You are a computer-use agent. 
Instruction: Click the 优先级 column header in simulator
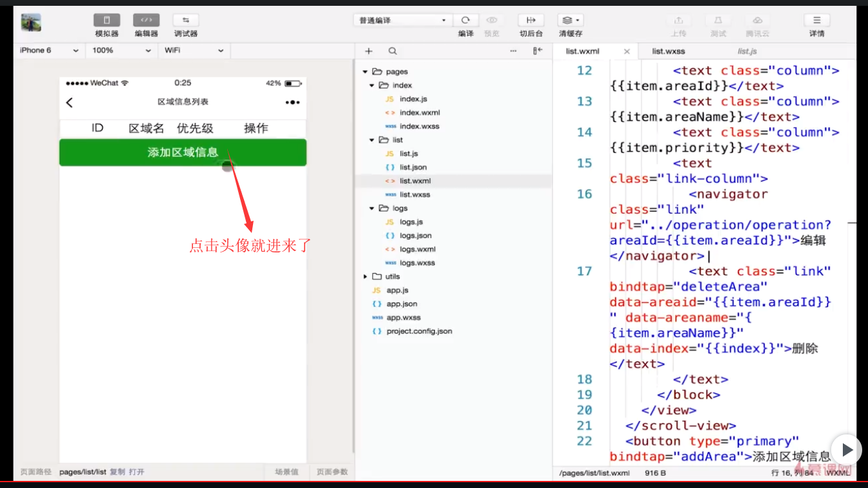coord(195,128)
